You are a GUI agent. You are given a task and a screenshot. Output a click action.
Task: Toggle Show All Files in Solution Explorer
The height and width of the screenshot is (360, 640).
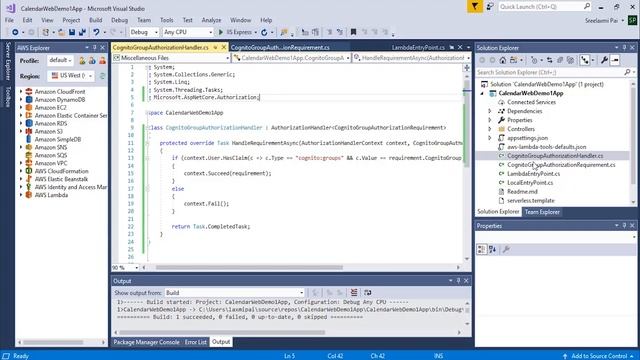pyautogui.click(x=571, y=60)
